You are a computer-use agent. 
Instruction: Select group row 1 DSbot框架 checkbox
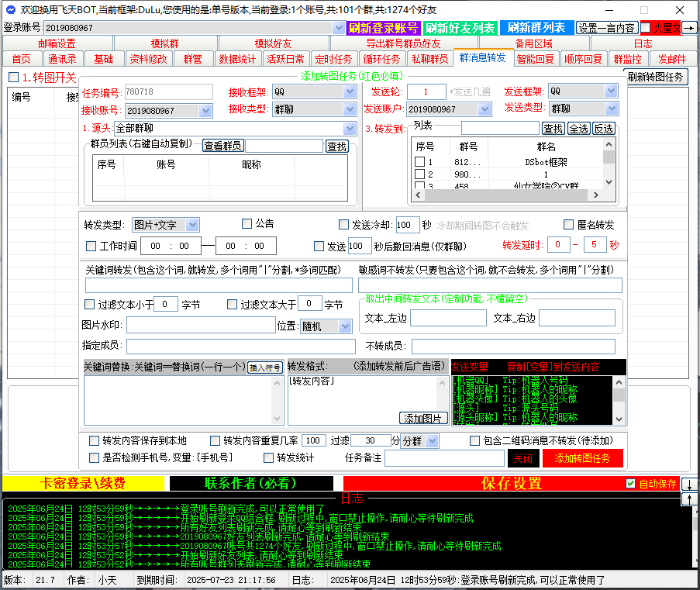[419, 162]
